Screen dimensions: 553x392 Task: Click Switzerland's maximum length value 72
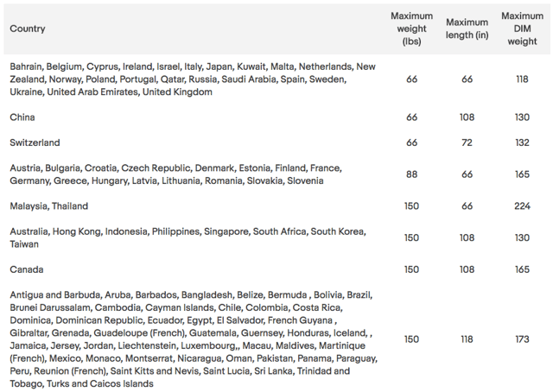(x=467, y=142)
